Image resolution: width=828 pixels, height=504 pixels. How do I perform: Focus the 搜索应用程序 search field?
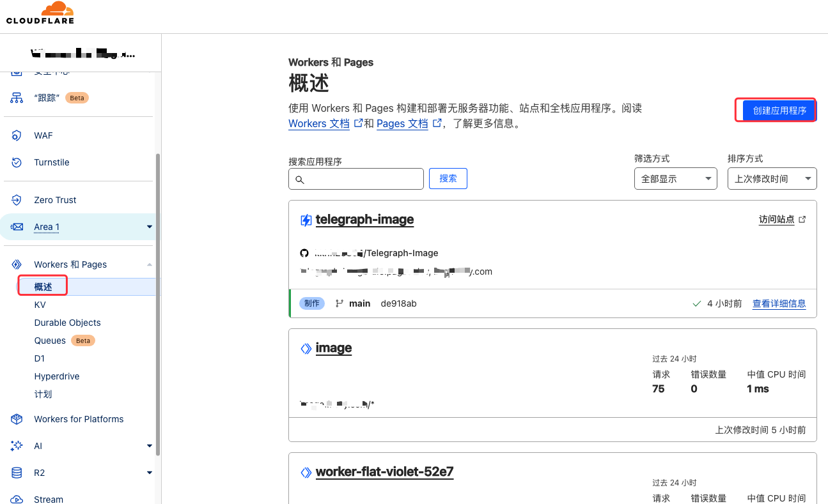pyautogui.click(x=356, y=179)
